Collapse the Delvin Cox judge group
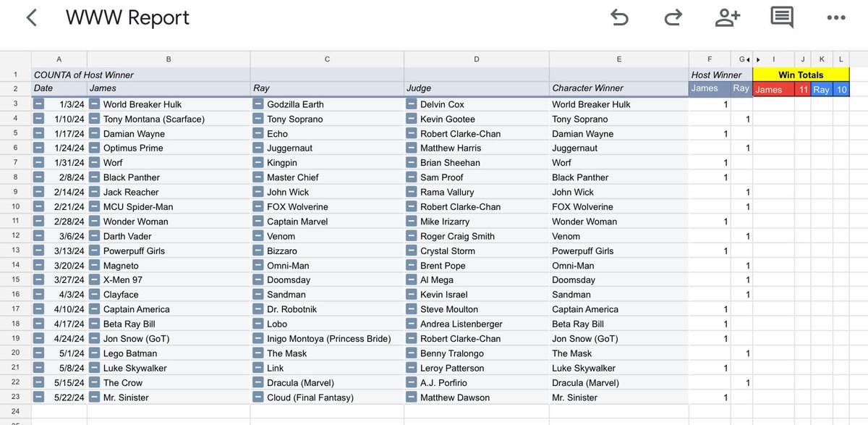 [x=411, y=104]
